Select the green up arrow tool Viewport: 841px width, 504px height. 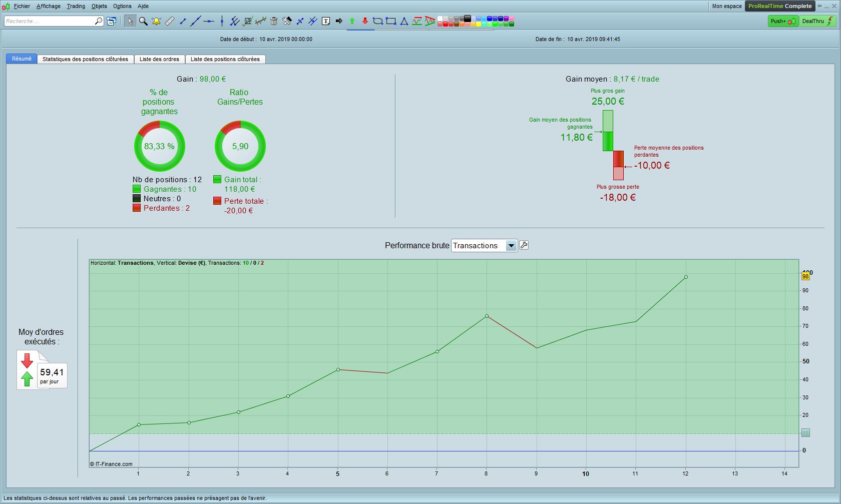[x=352, y=21]
